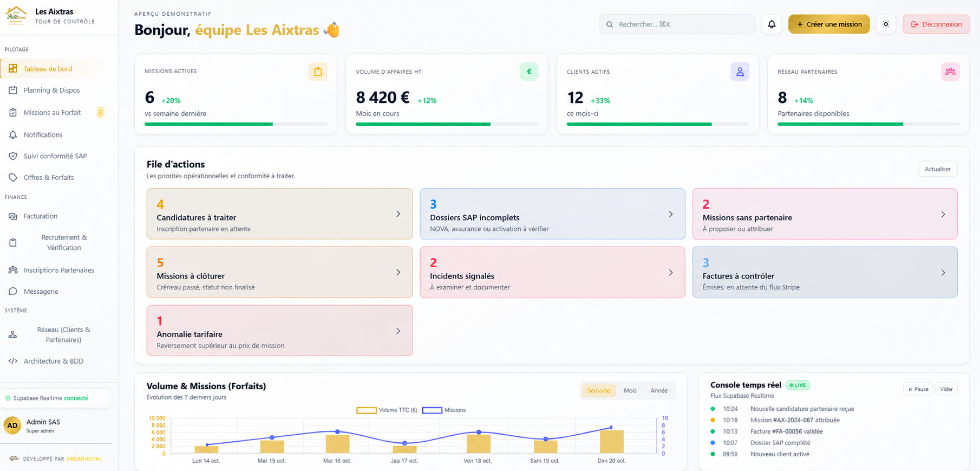The height and width of the screenshot is (471, 980).
Task: Click the Planning & Dispos calendar icon
Action: pos(13,90)
